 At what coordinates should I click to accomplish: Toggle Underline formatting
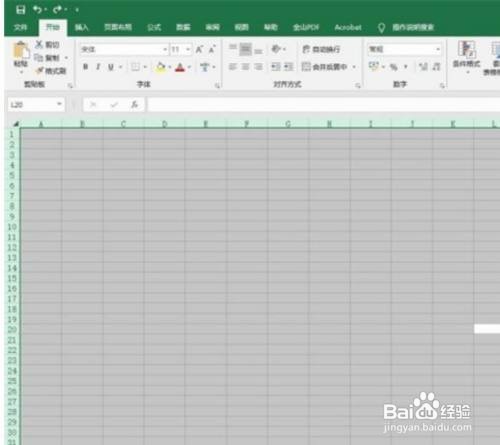tap(111, 67)
